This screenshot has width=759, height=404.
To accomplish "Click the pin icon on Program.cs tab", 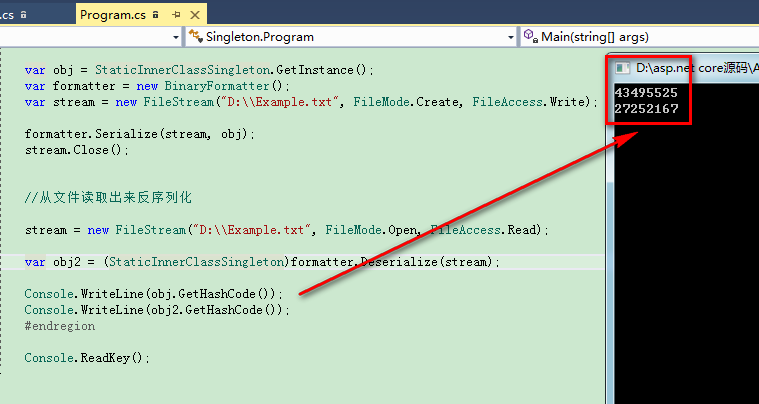I will point(176,15).
